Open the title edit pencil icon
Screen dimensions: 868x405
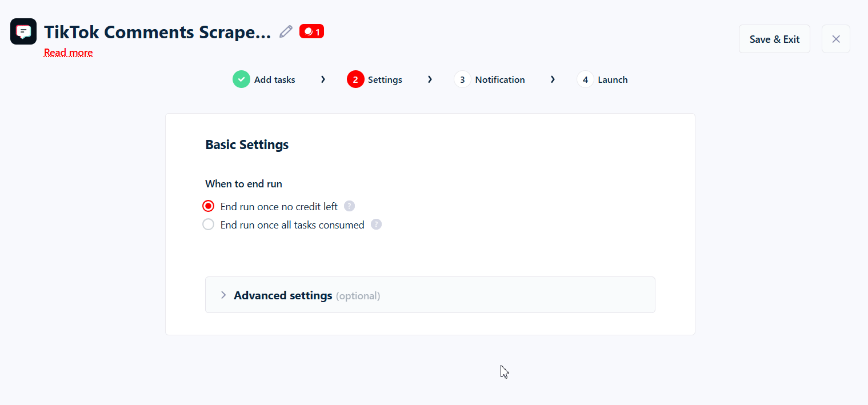click(286, 31)
